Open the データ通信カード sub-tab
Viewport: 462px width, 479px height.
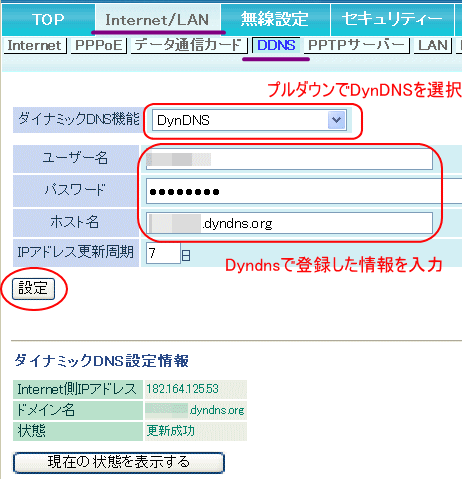coord(188,45)
